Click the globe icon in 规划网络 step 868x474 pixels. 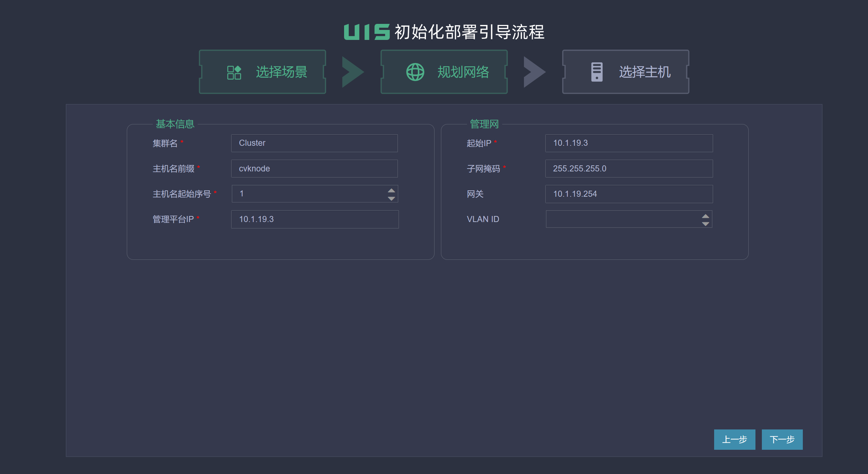415,72
